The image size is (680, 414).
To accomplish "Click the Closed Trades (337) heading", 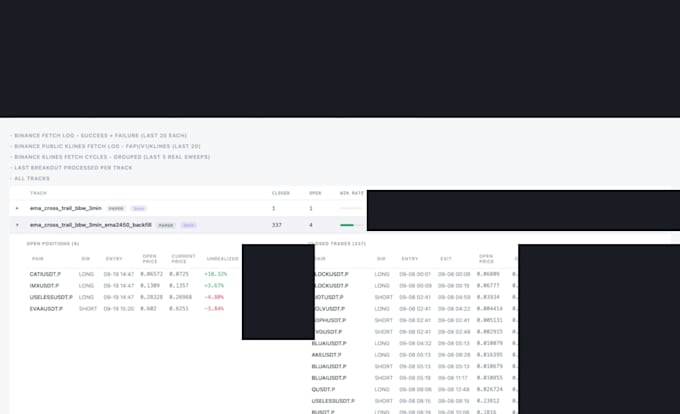I will click(x=337, y=244).
